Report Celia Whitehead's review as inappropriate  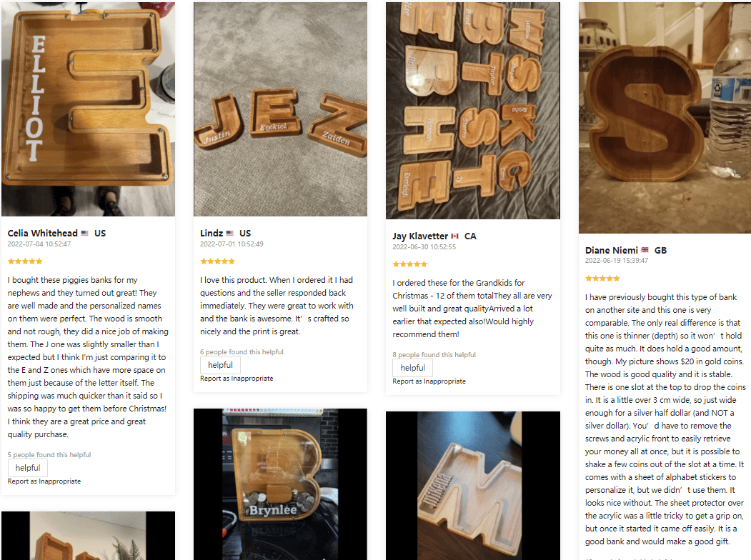click(44, 481)
